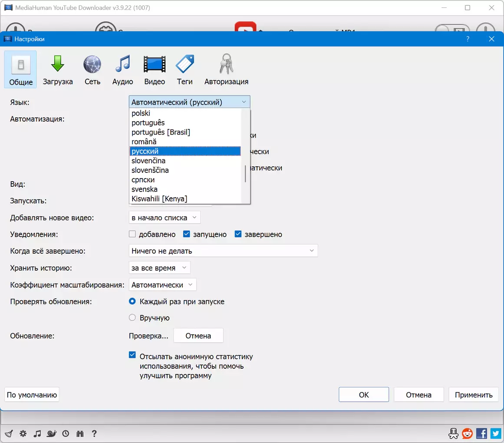The width and height of the screenshot is (504, 443).
Task: Expand Коэффициент масштабирования dropdown
Action: 162,285
